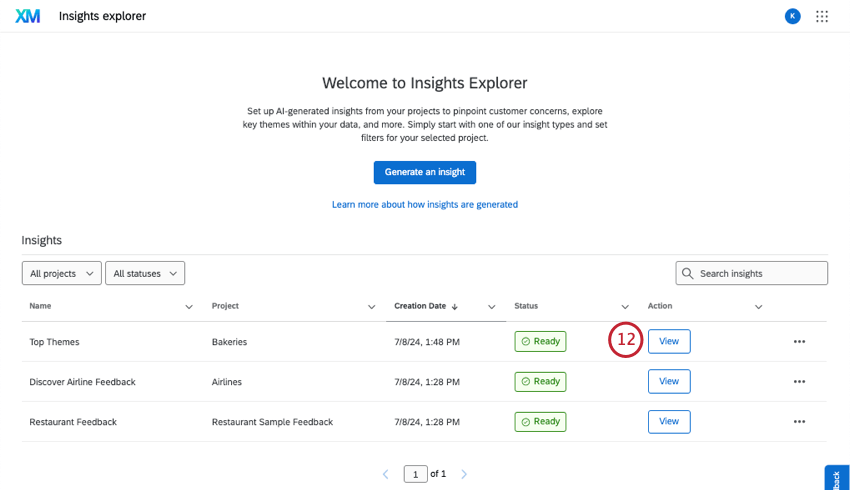Open the user account avatar

coord(793,16)
